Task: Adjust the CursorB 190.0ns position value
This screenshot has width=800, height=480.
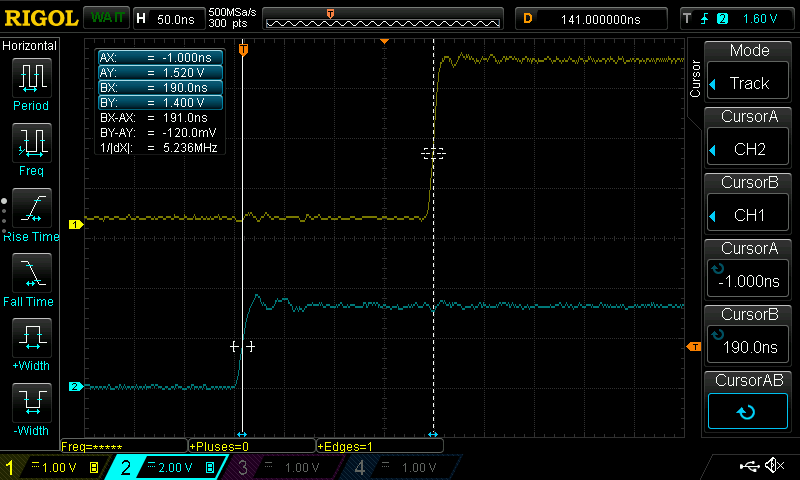Action: pos(749,334)
